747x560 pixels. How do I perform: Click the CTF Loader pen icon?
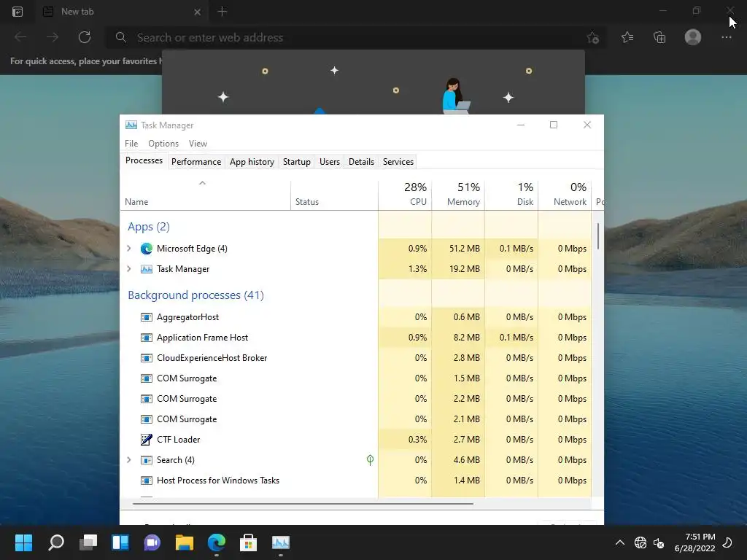146,440
